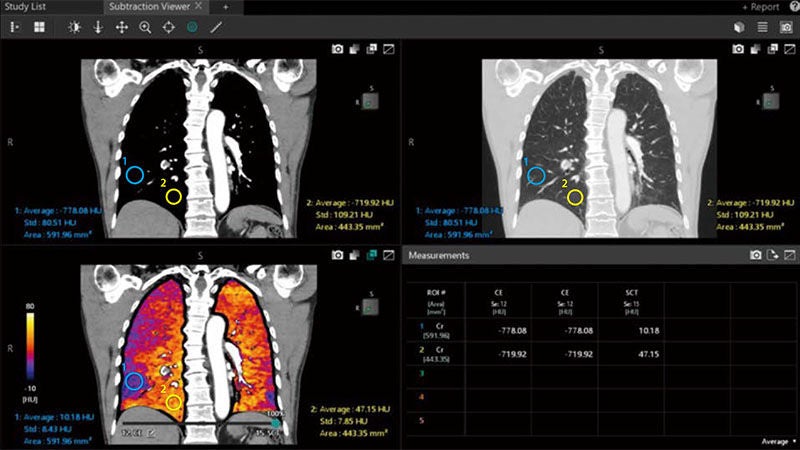800x450 pixels.
Task: Select the Zoom magnifier tool
Action: point(145,27)
